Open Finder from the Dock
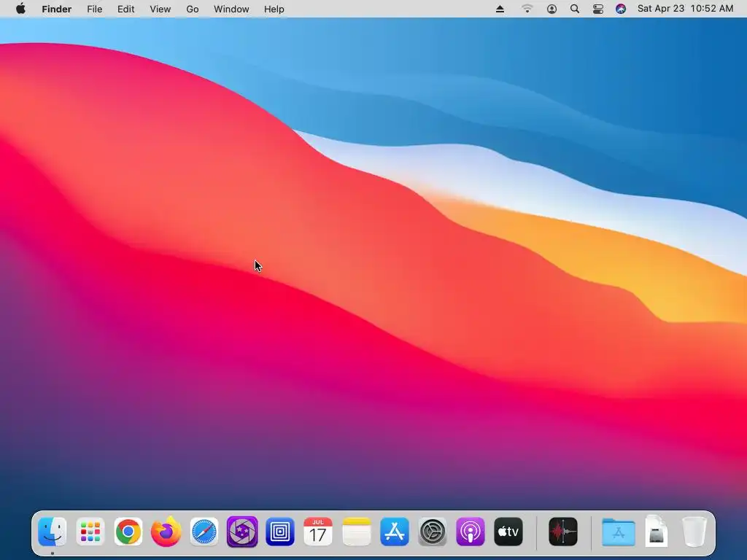Viewport: 747px width, 560px height. tap(52, 532)
